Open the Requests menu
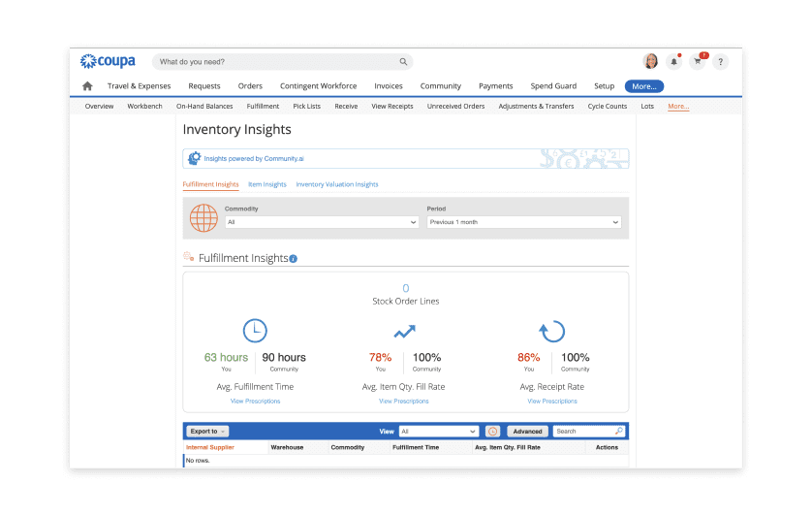This screenshot has width=812, height=515. pos(204,86)
